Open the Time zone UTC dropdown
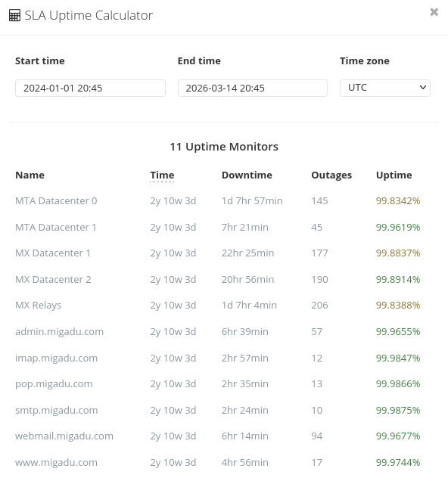The width and height of the screenshot is (448, 481). pos(384,88)
